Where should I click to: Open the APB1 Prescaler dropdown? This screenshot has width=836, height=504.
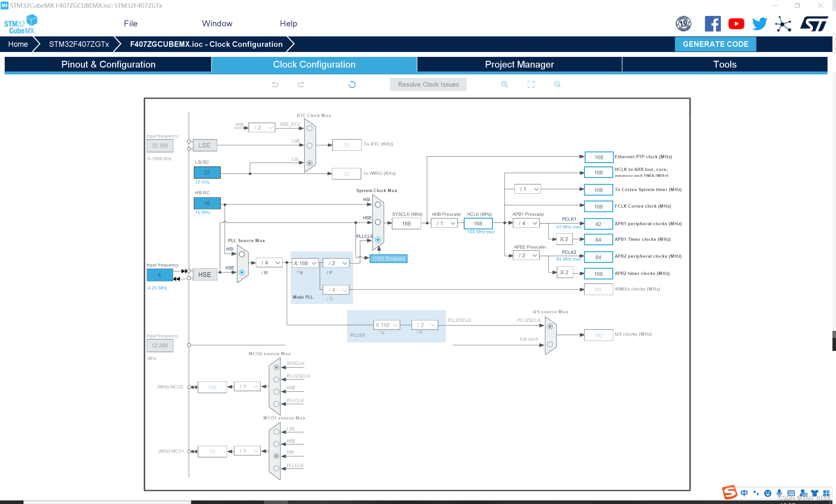526,223
